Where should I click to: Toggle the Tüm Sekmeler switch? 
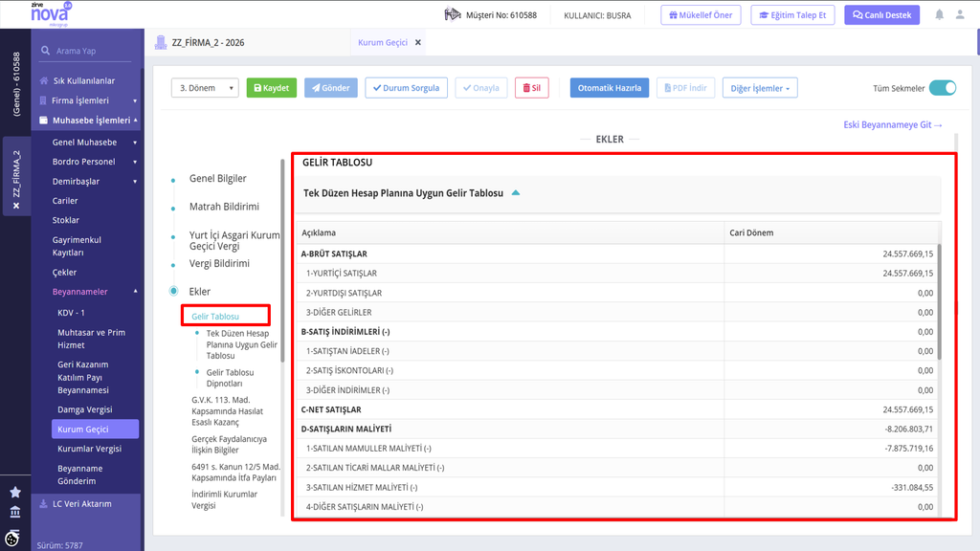pyautogui.click(x=943, y=88)
